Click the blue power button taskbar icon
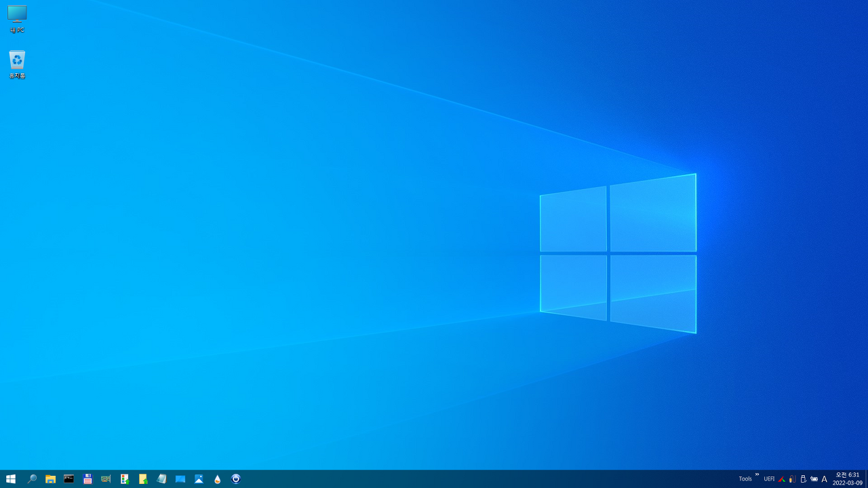The height and width of the screenshot is (488, 868). 236,479
